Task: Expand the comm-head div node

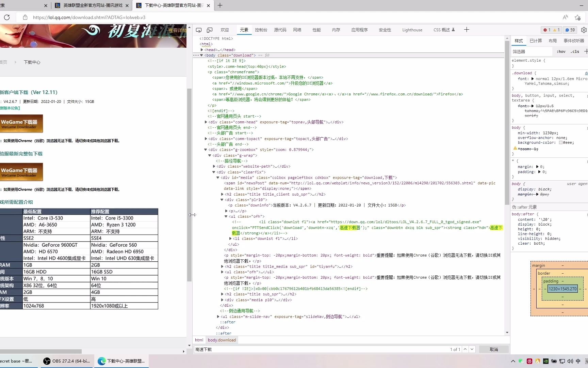Action: pos(206,122)
